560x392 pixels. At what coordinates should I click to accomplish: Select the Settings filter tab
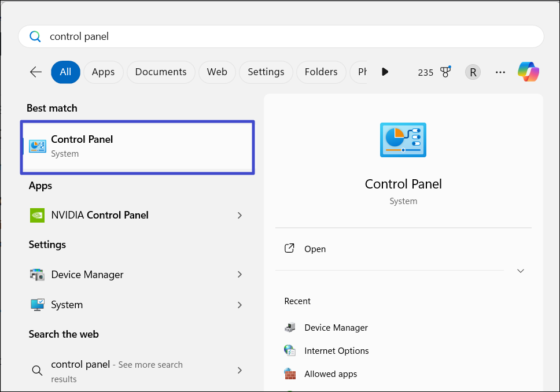tap(266, 72)
